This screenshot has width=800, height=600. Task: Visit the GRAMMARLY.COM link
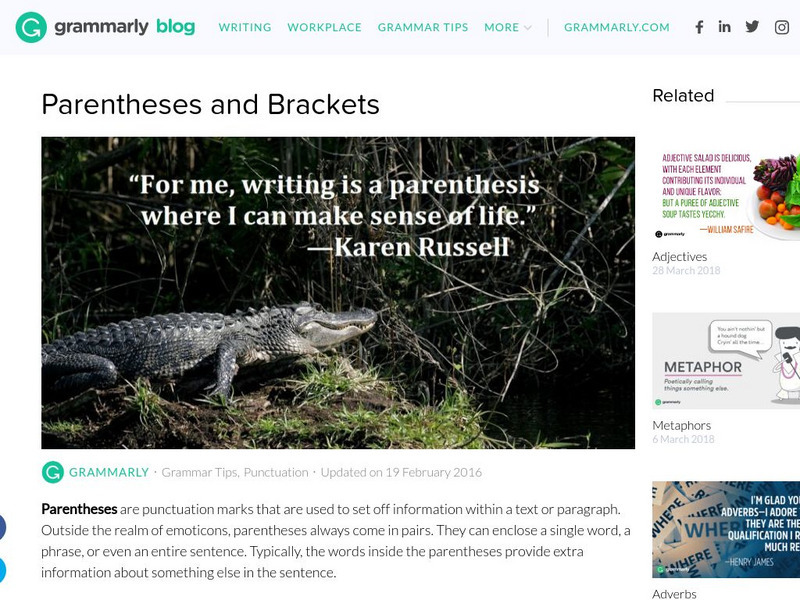coord(617,27)
